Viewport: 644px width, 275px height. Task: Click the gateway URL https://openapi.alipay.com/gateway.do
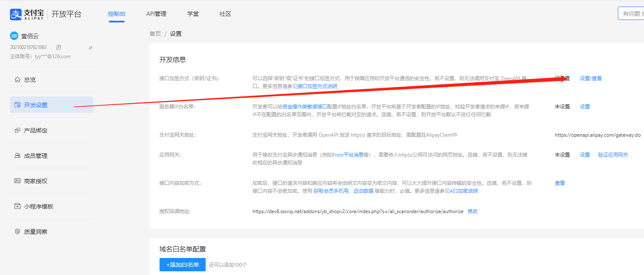pyautogui.click(x=598, y=135)
